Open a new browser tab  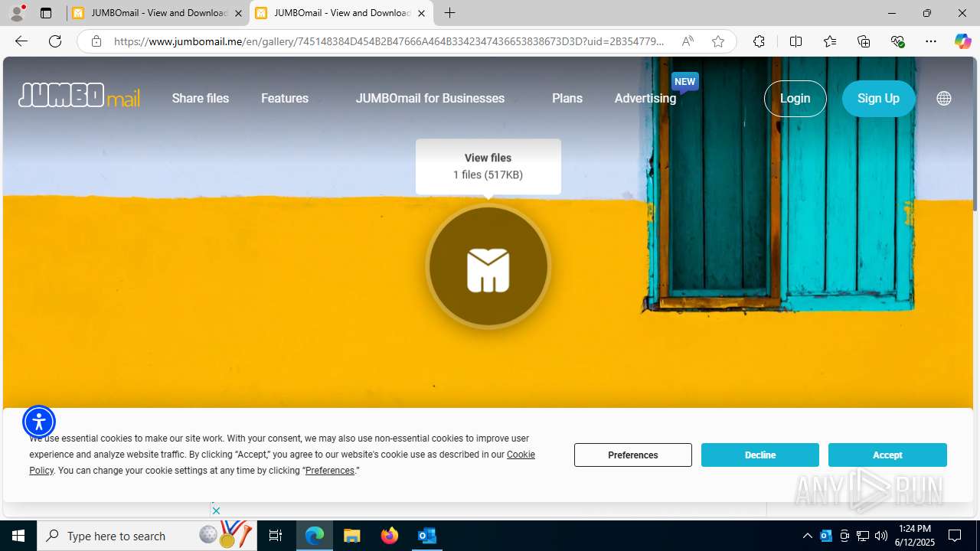click(450, 13)
